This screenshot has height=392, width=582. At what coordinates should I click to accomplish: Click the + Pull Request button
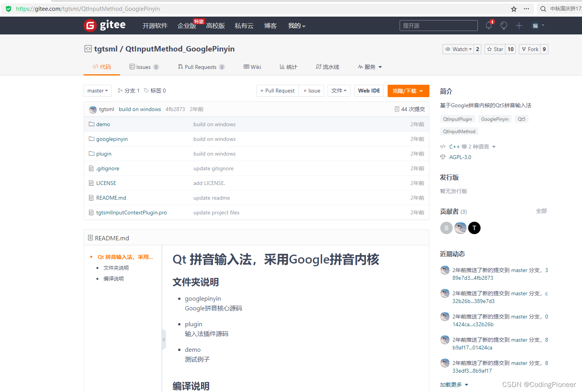pos(277,91)
